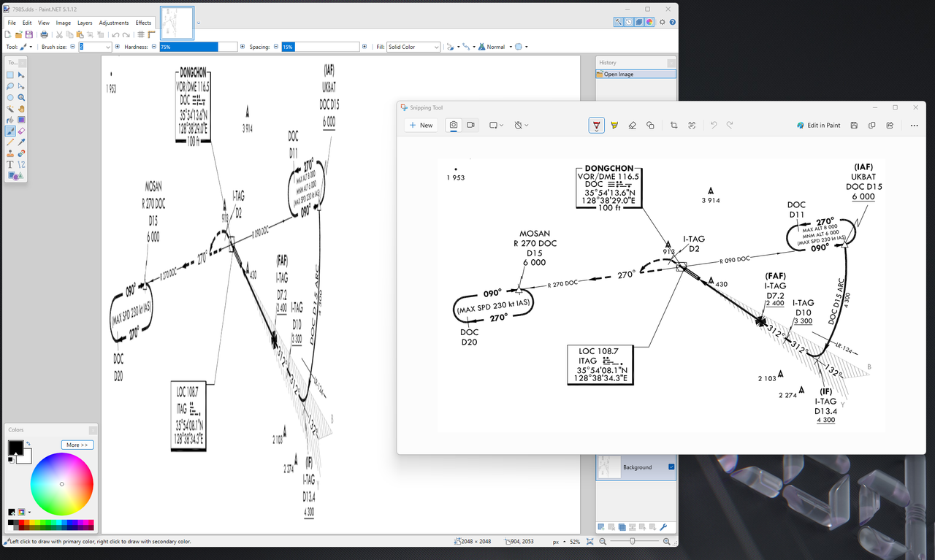
Task: Activate the Zoom tool in the toolbox
Action: 21,97
